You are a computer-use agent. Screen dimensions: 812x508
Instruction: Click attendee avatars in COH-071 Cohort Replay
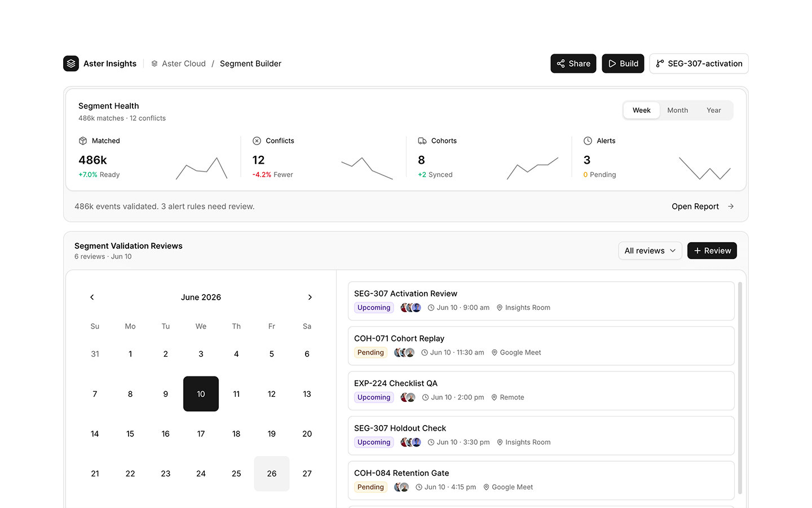pos(404,353)
